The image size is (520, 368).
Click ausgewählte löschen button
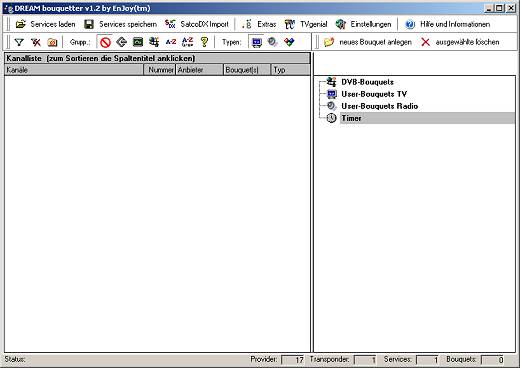(460, 42)
